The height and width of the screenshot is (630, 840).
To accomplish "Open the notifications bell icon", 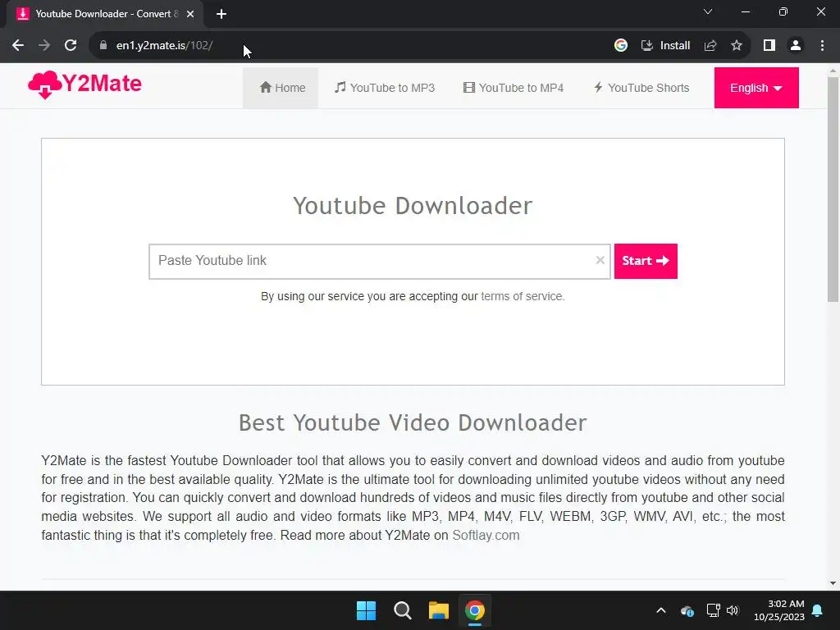I will pyautogui.click(x=817, y=610).
